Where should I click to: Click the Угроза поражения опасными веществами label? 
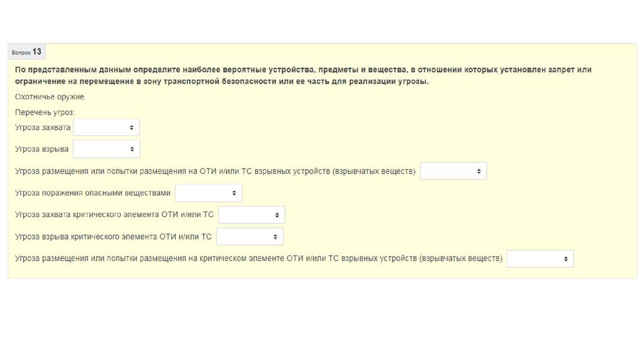[x=92, y=193]
